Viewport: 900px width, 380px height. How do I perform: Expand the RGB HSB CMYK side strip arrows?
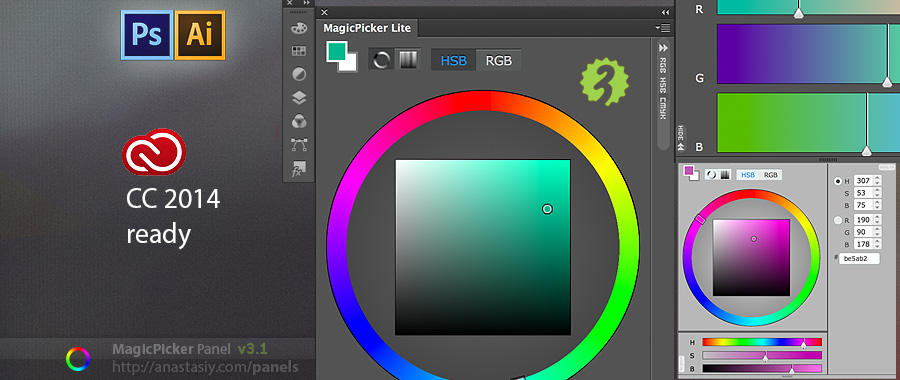click(x=664, y=48)
